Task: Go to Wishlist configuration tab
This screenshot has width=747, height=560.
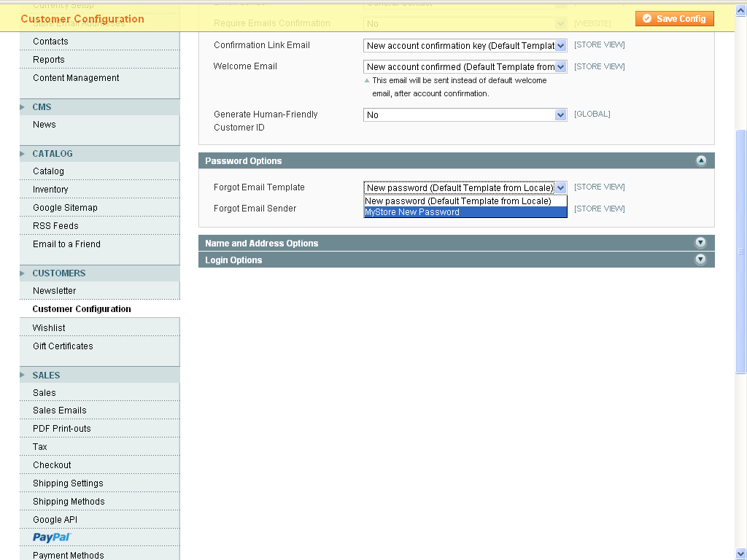Action: point(49,328)
